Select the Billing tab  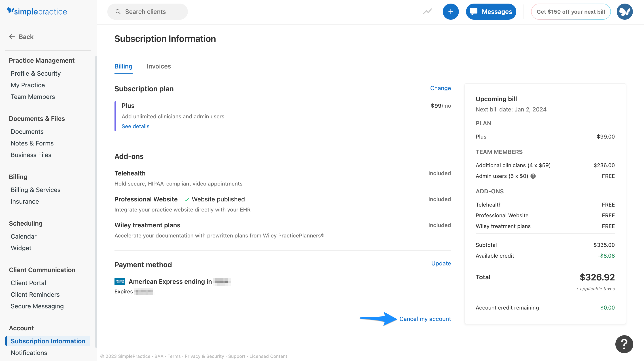click(123, 66)
